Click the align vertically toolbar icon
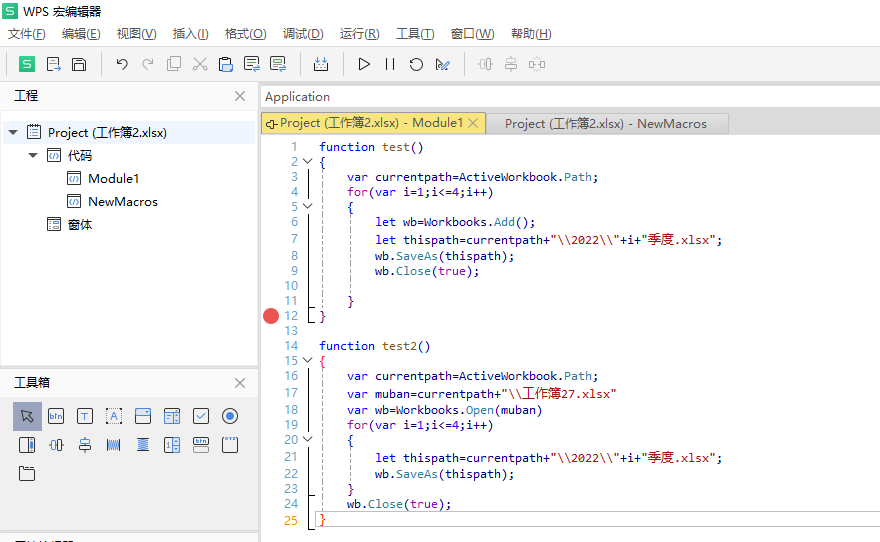Screen dimensions: 880x542 click(x=511, y=64)
